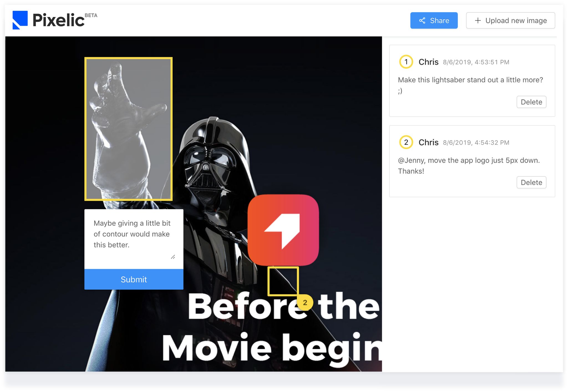
Task: Delete the @Jenny app logo comment
Action: click(x=531, y=183)
